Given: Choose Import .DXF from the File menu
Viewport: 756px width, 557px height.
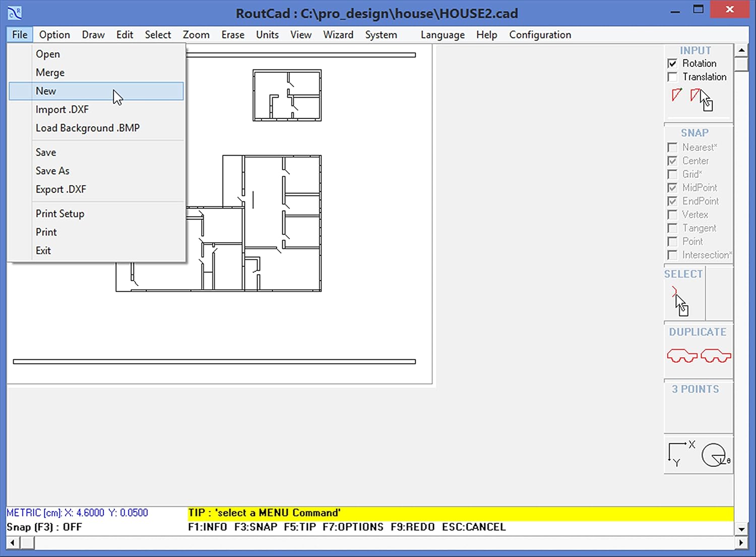Looking at the screenshot, I should 62,109.
